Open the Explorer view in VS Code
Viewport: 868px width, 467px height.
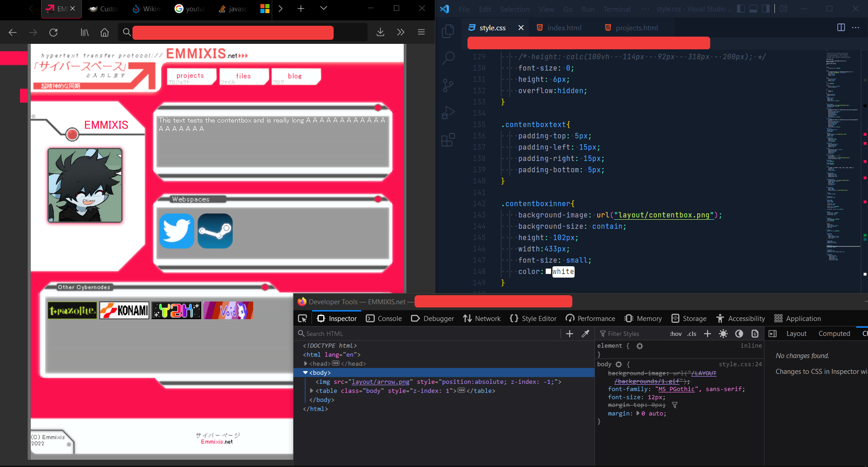(x=448, y=31)
